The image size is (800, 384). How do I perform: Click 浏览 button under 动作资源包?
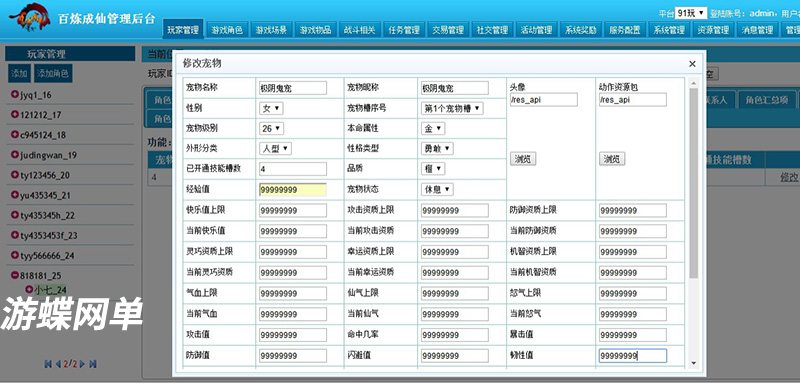pyautogui.click(x=612, y=159)
